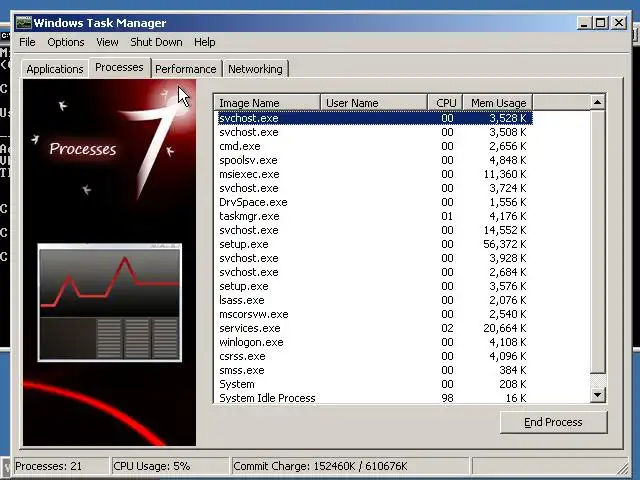The image size is (640, 480).
Task: Sort by Mem Usage column header
Action: [498, 103]
